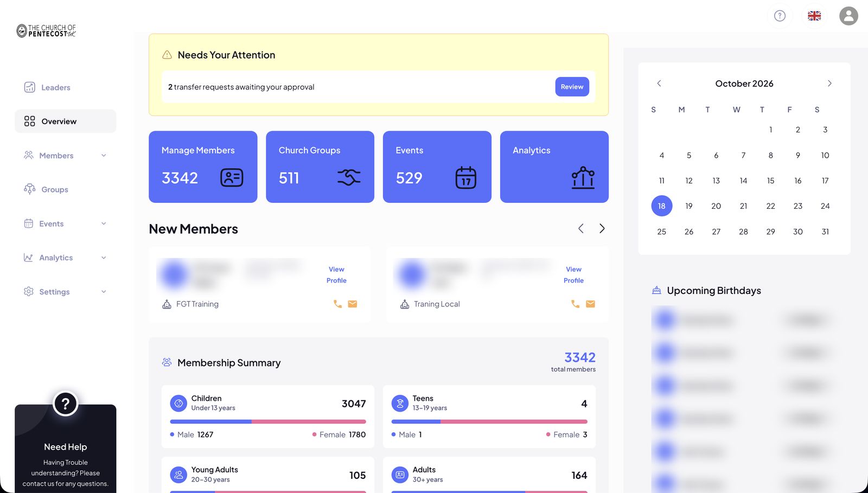The image size is (868, 493).
Task: Click the Manage Members ID card icon
Action: click(232, 177)
